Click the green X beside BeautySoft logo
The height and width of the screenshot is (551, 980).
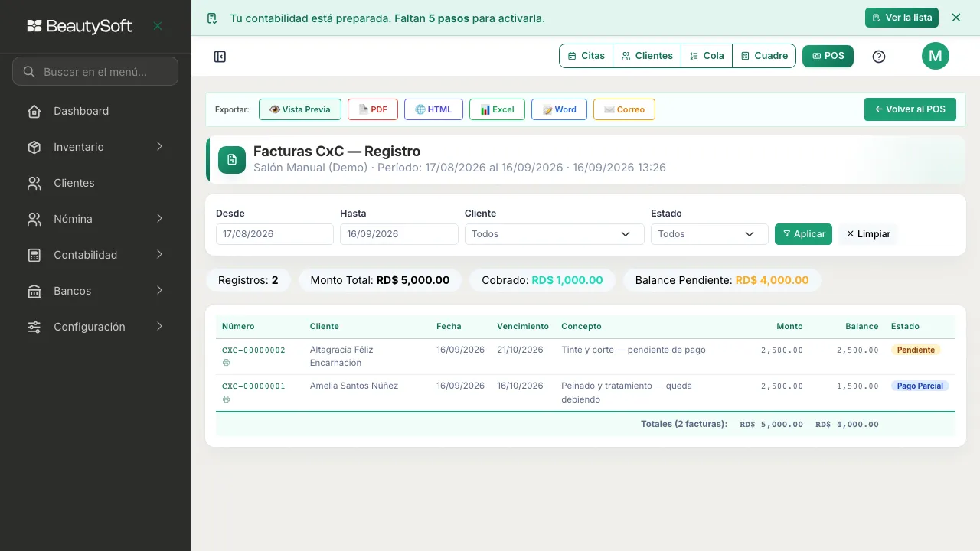coord(158,26)
